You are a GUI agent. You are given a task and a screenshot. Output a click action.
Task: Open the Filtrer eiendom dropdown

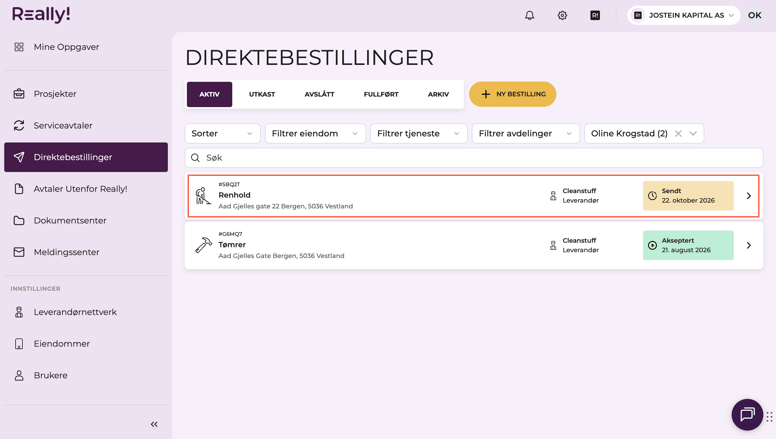tap(315, 133)
